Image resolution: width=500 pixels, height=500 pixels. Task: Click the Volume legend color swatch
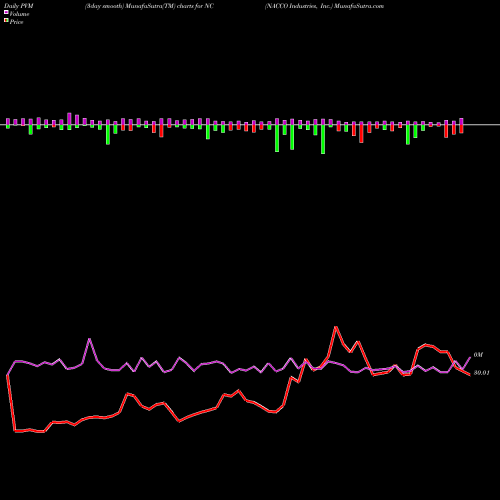6,13
